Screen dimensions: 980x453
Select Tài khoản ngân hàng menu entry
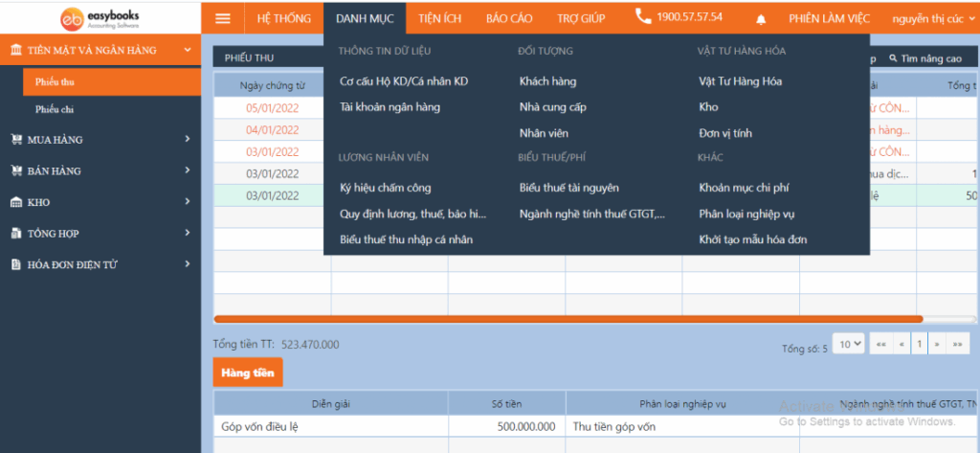coord(390,107)
